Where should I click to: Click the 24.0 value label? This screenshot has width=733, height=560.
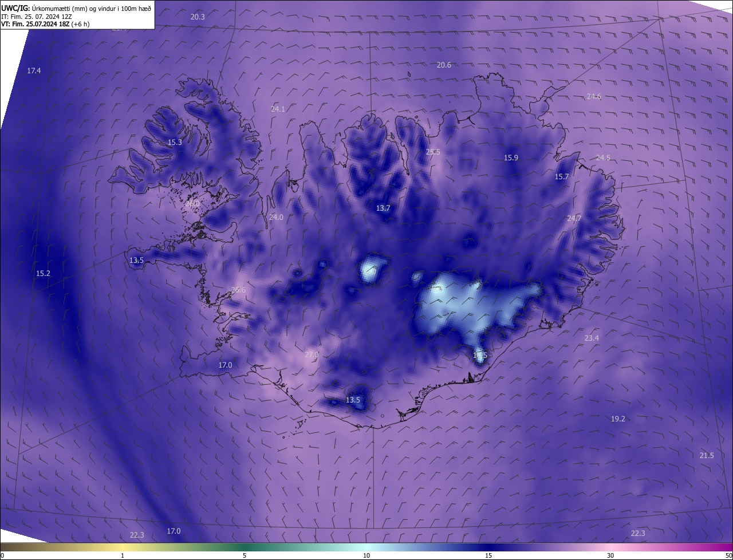tap(276, 218)
